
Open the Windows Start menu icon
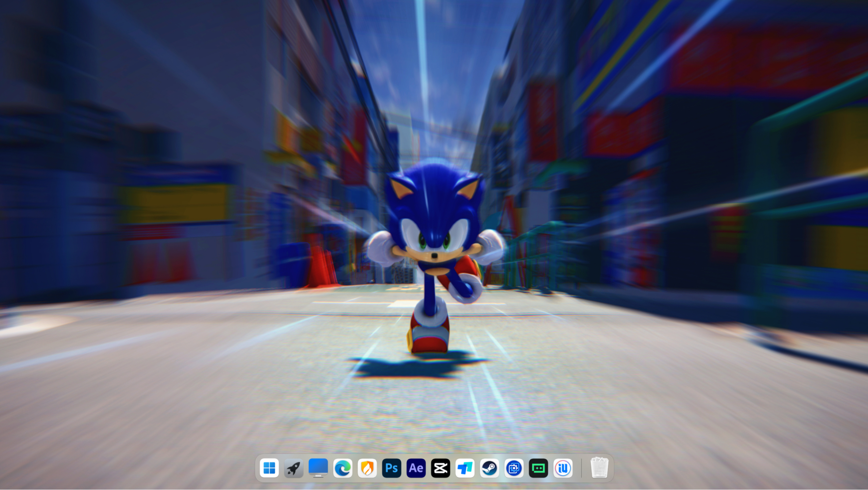click(269, 468)
